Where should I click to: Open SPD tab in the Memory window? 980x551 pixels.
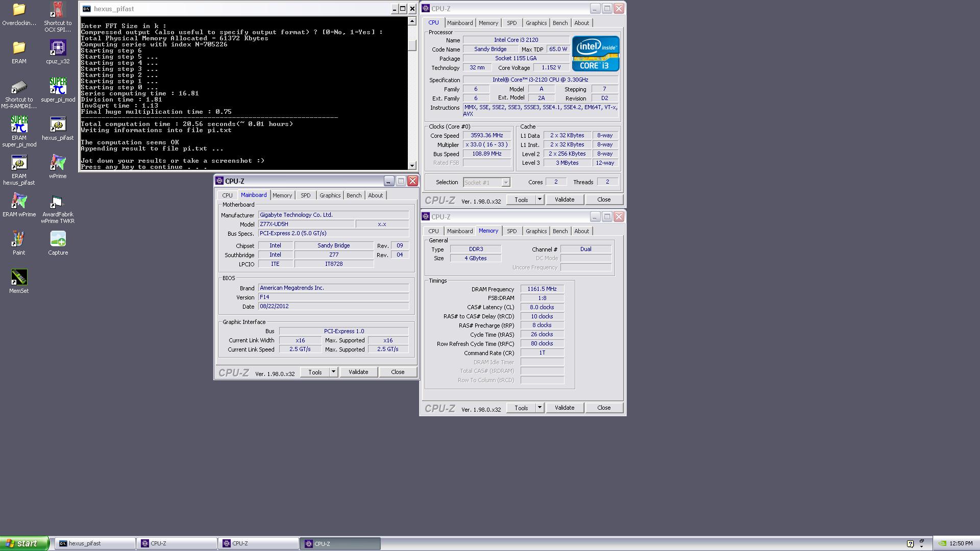pyautogui.click(x=511, y=231)
